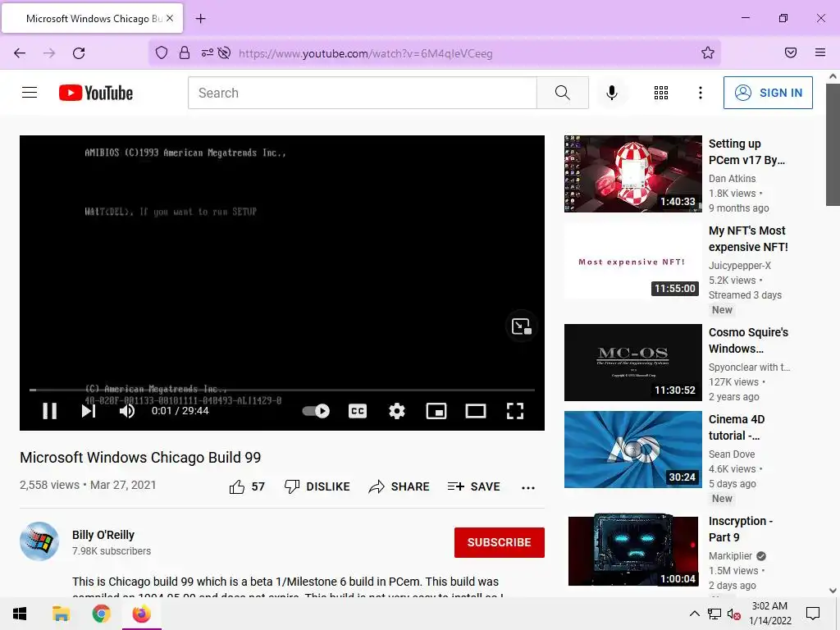This screenshot has height=630, width=840.
Task: Open the YouTube hamburger guide menu
Action: (x=30, y=93)
